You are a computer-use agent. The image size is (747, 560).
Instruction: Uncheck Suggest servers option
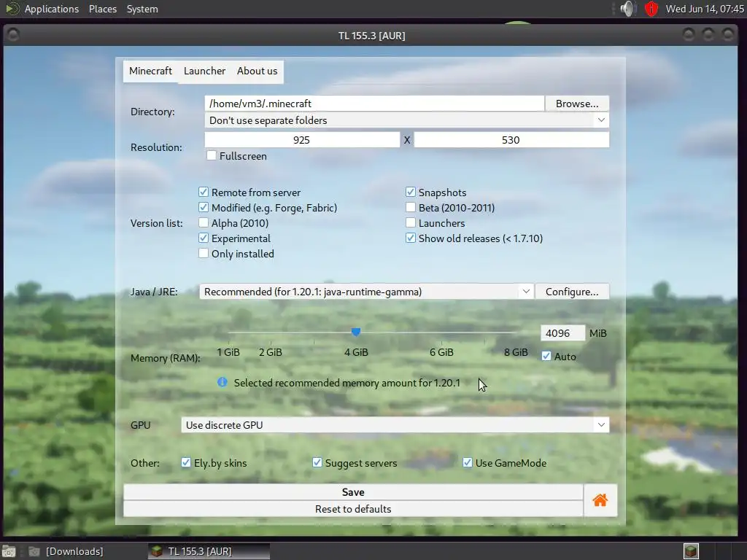(x=317, y=462)
